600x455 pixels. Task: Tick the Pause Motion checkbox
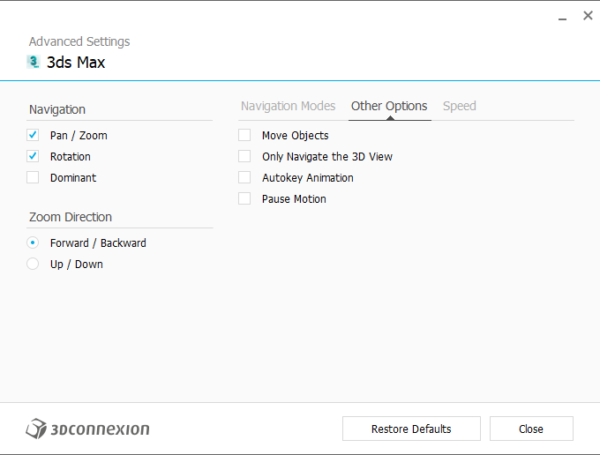[x=244, y=199]
